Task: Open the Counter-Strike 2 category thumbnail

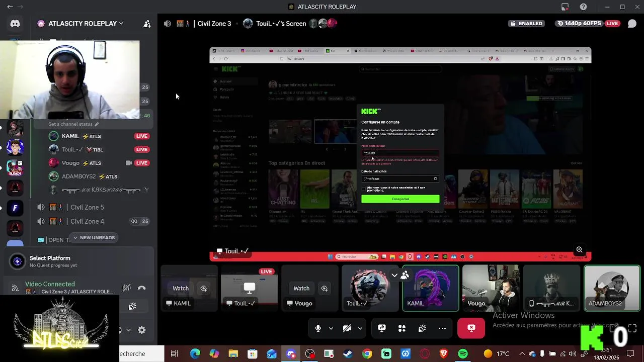Action: (x=472, y=189)
